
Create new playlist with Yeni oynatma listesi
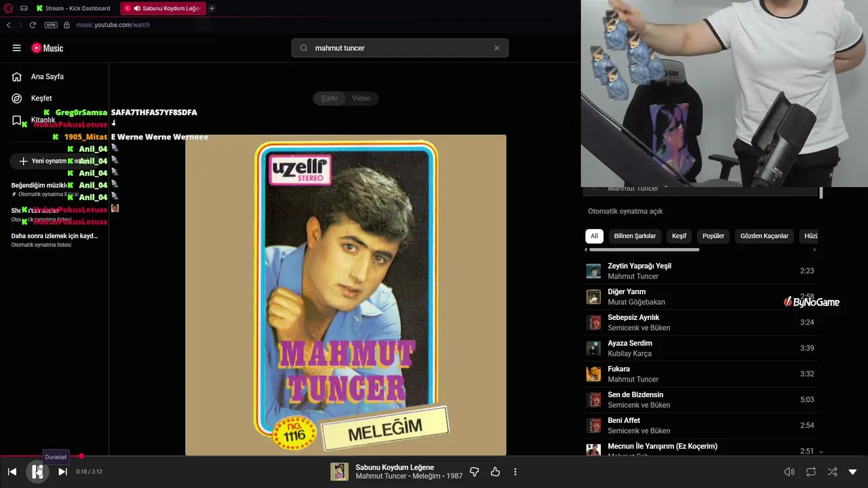[54, 161]
